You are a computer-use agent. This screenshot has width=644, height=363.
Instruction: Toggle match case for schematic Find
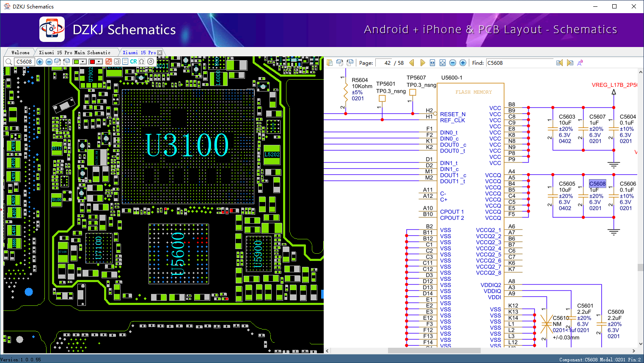580,63
